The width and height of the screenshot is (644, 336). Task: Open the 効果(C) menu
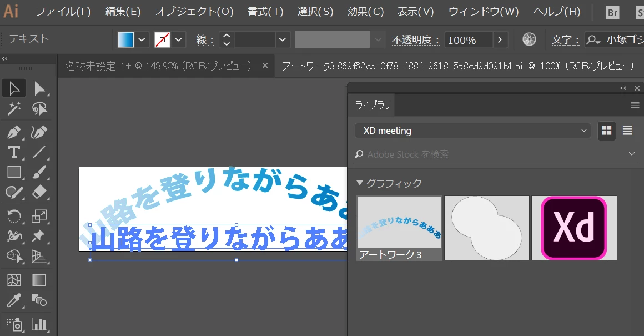click(365, 12)
